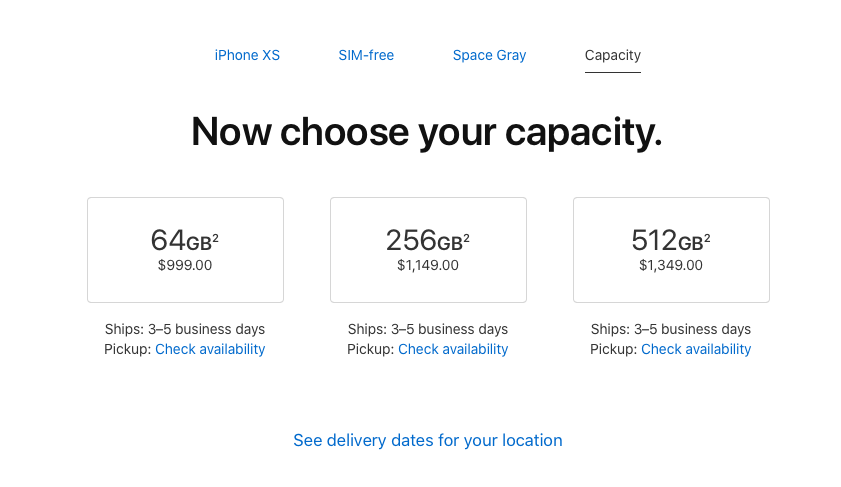Viewport: 841px width, 487px height.
Task: Check pickup availability for the 64GB model
Action: click(x=210, y=349)
